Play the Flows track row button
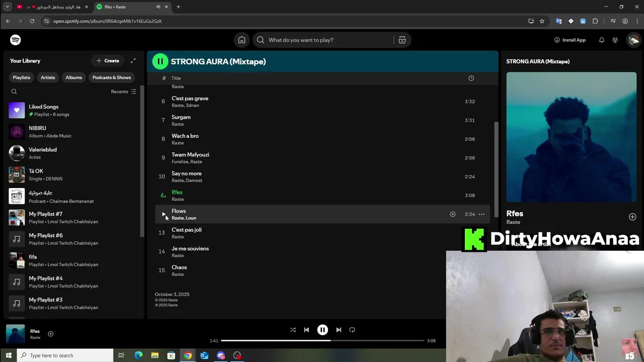The width and height of the screenshot is (644, 362). (164, 214)
